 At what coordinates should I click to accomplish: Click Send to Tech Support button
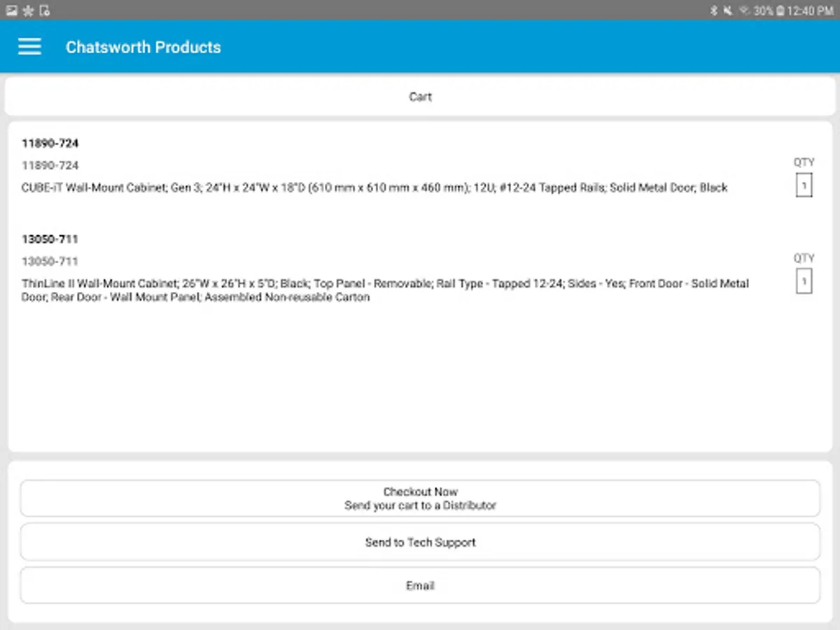click(420, 542)
